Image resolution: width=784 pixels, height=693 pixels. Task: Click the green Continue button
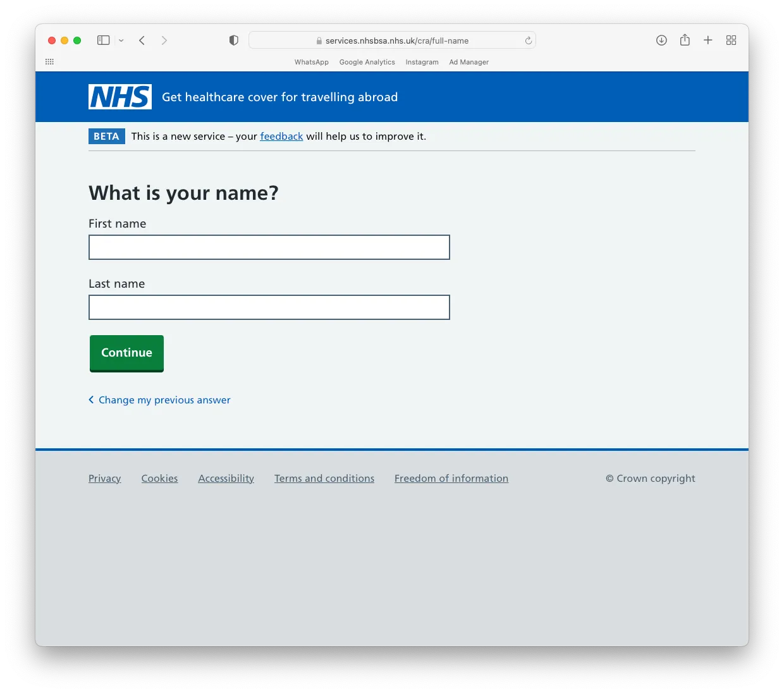click(126, 353)
